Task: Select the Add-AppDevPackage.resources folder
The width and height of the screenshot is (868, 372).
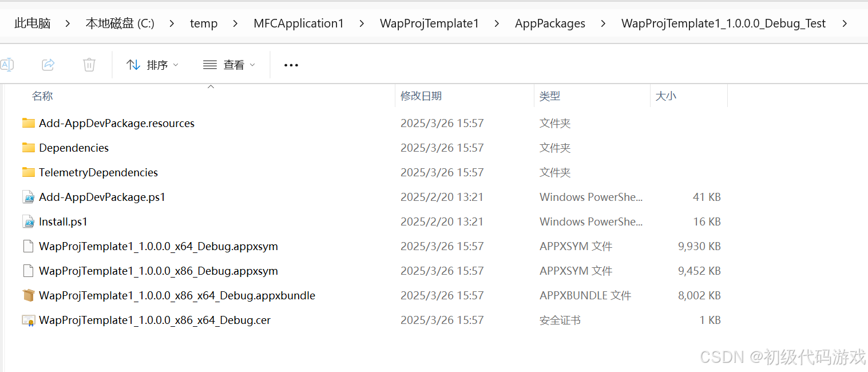Action: pos(117,123)
